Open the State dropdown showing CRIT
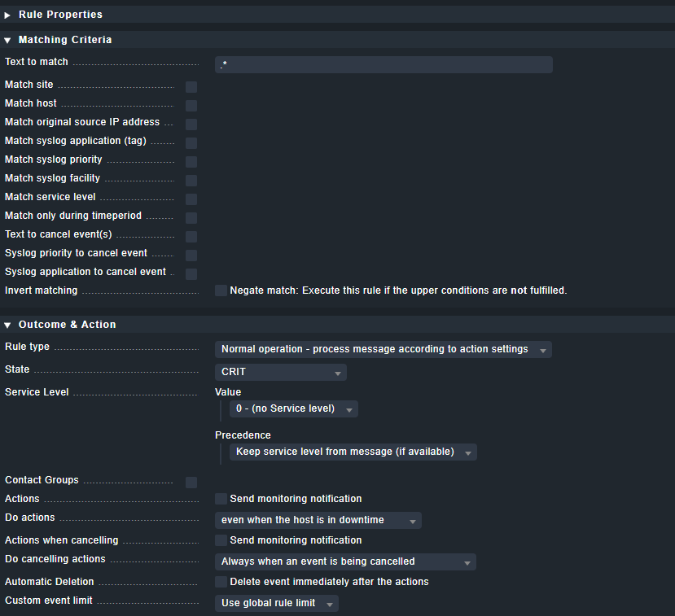 pyautogui.click(x=281, y=372)
